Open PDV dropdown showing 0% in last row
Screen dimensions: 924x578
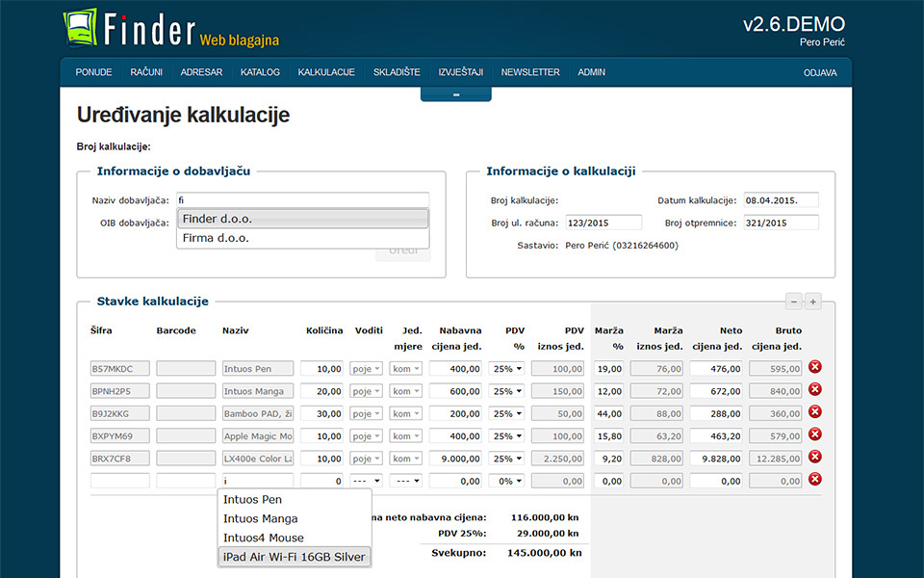click(x=506, y=481)
